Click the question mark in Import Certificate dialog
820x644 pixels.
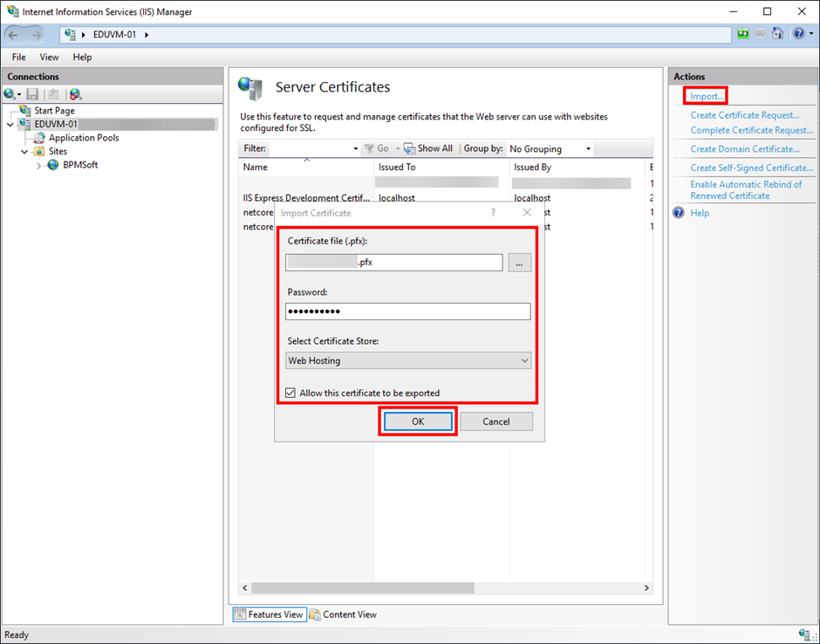pos(493,212)
